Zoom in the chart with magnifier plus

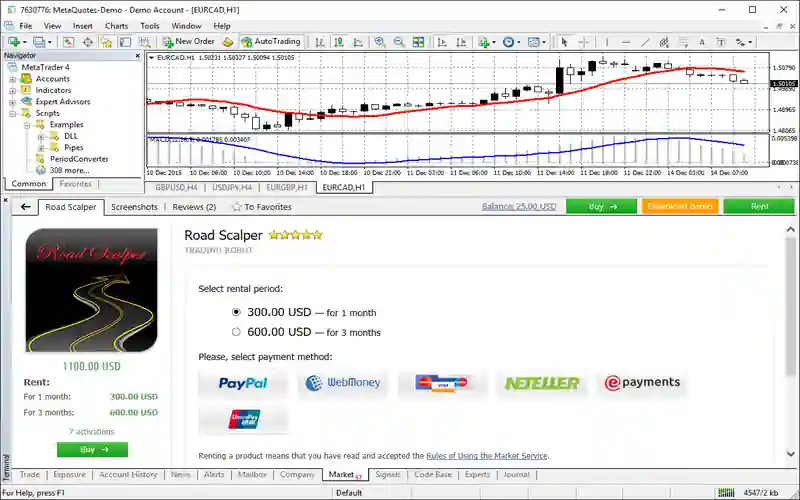380,42
